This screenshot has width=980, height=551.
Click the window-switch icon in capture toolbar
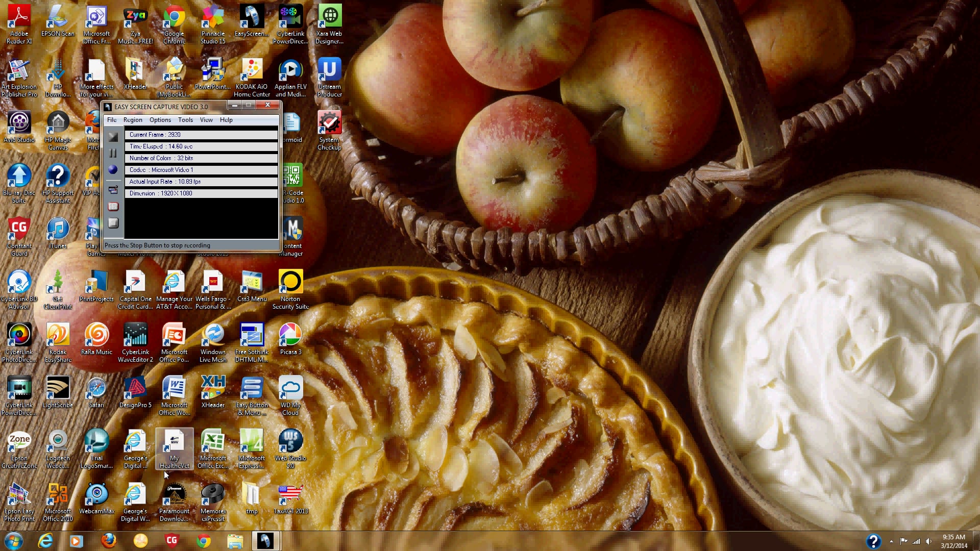pyautogui.click(x=113, y=190)
